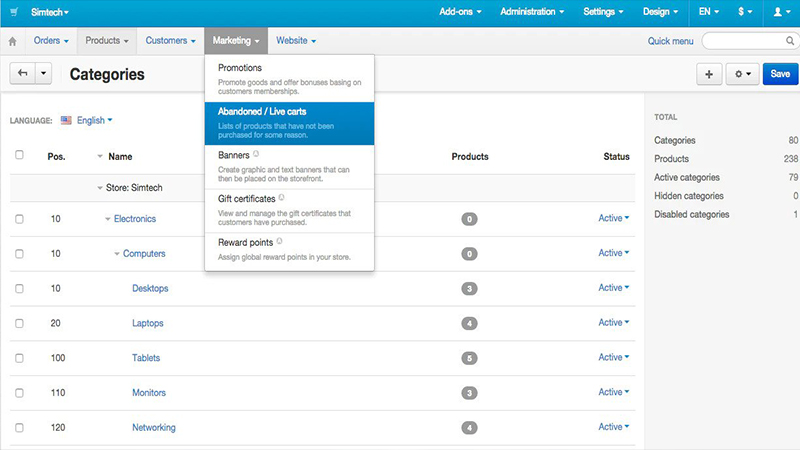Check the Electronics row checkbox
This screenshot has width=800, height=450.
point(19,219)
